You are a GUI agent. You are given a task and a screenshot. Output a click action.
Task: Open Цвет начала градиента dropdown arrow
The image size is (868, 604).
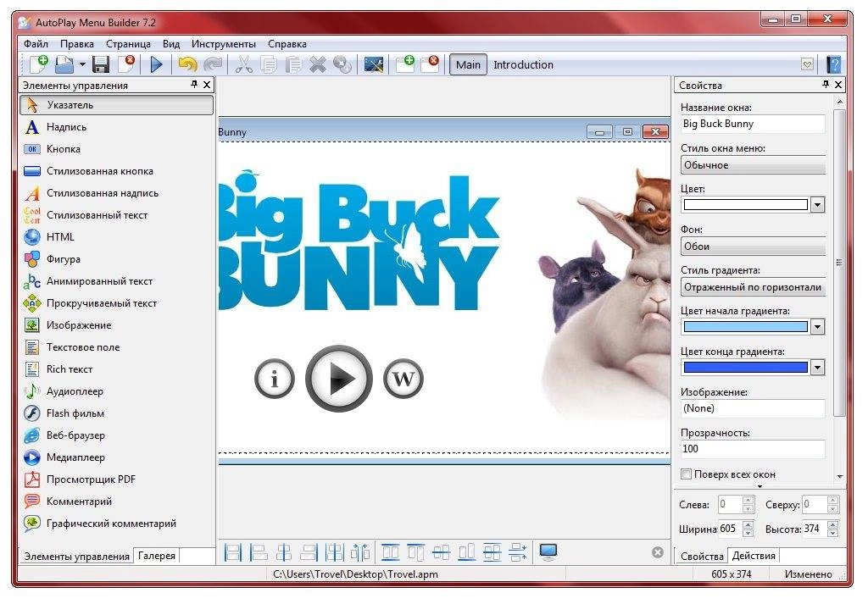(817, 327)
